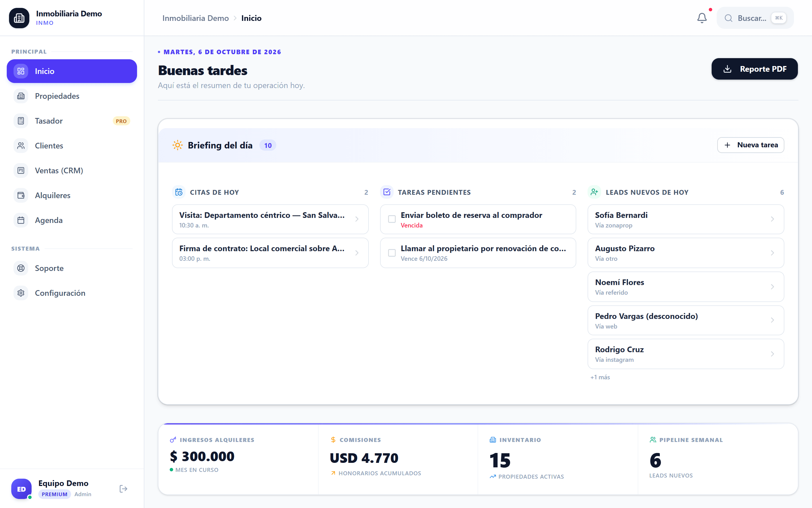812x508 pixels.
Task: Click the $ 300.000 rental income value
Action: (202, 456)
